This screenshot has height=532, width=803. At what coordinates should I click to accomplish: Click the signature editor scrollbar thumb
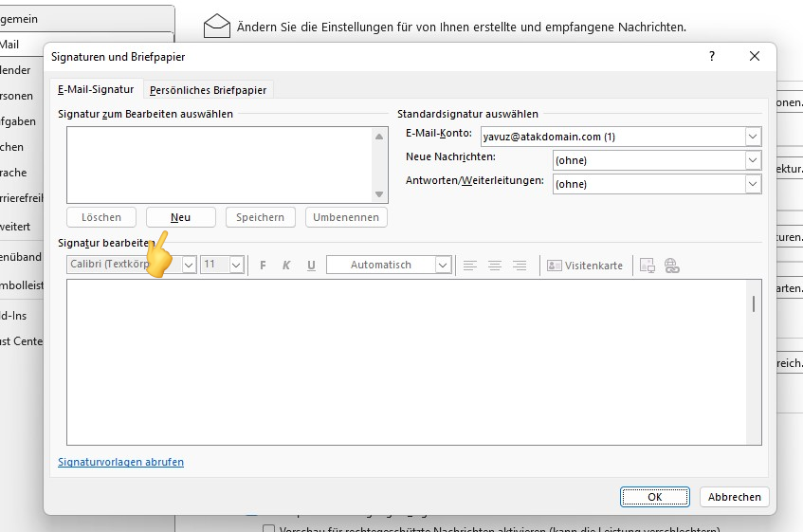[x=754, y=303]
